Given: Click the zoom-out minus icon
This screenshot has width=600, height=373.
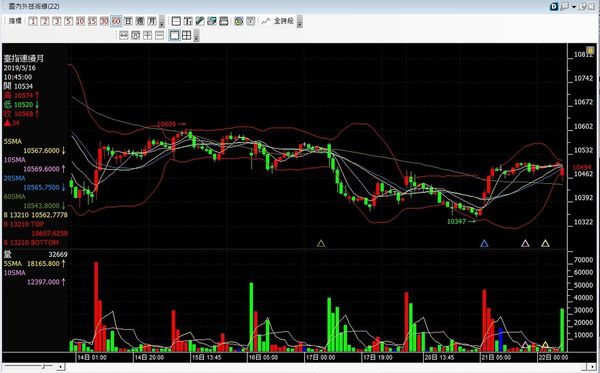Looking at the screenshot, I should [x=159, y=36].
